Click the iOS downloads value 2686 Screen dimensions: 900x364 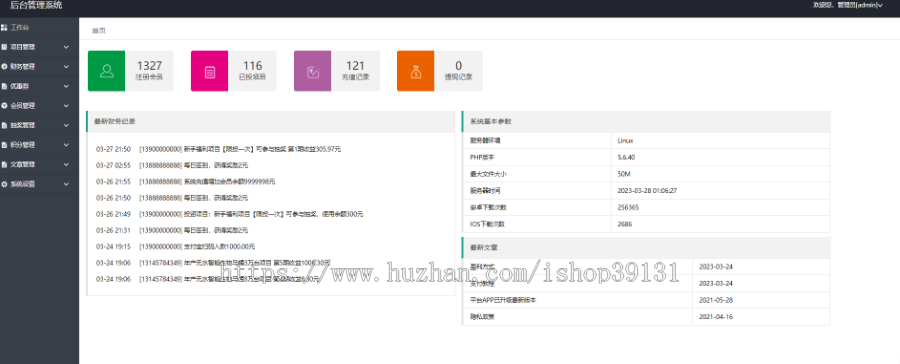pos(625,223)
